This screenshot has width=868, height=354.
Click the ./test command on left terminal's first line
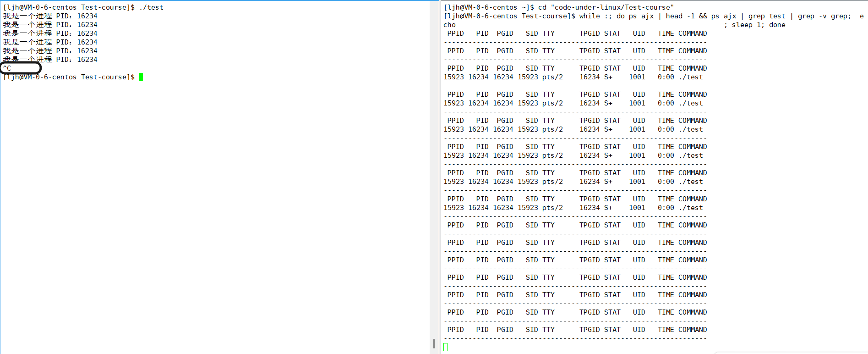tap(151, 7)
